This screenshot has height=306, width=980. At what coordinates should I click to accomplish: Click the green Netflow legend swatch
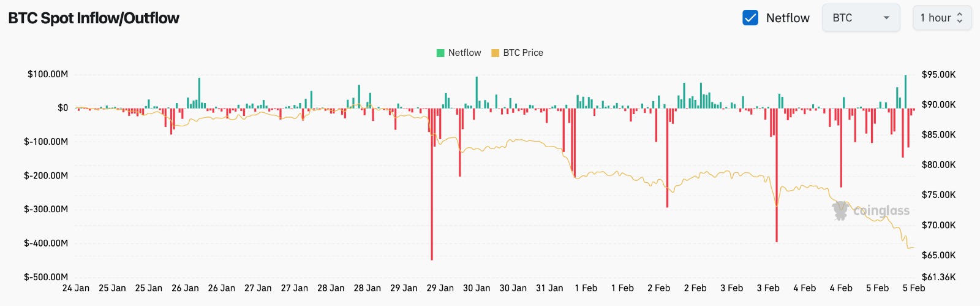pos(440,53)
